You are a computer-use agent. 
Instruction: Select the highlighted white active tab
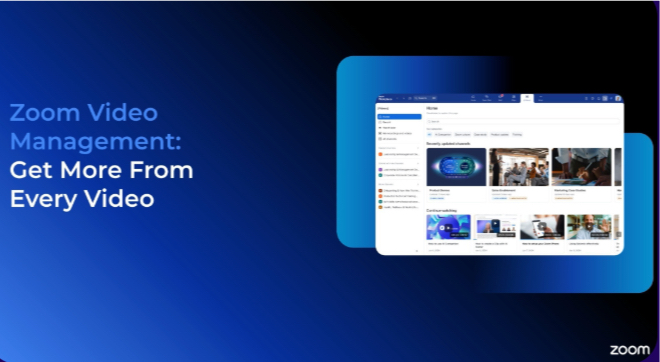pos(527,98)
